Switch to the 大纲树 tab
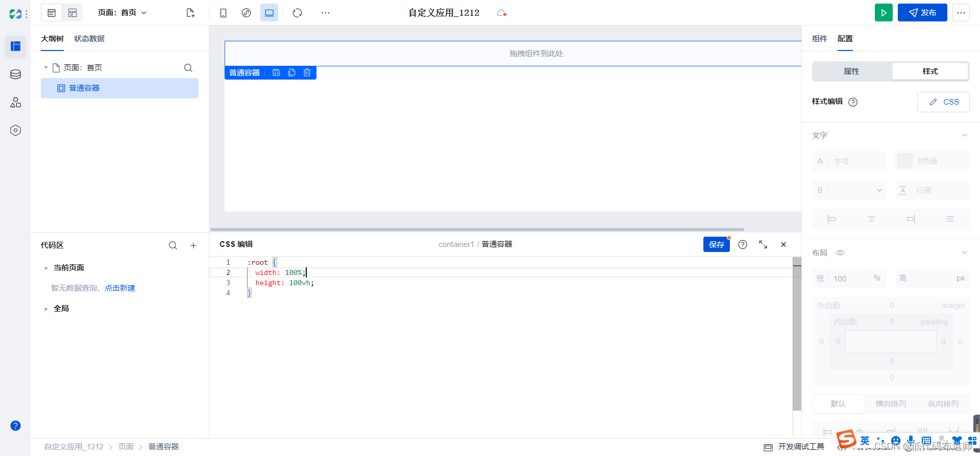This screenshot has width=980, height=456. pos(52,39)
